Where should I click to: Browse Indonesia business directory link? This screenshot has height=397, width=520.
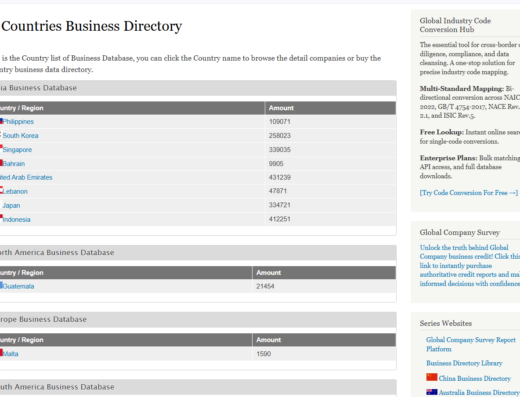16,219
